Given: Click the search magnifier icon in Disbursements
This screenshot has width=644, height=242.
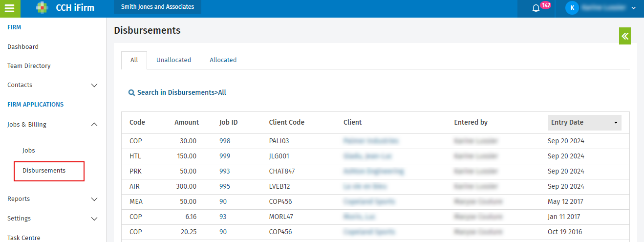Looking at the screenshot, I should point(131,92).
